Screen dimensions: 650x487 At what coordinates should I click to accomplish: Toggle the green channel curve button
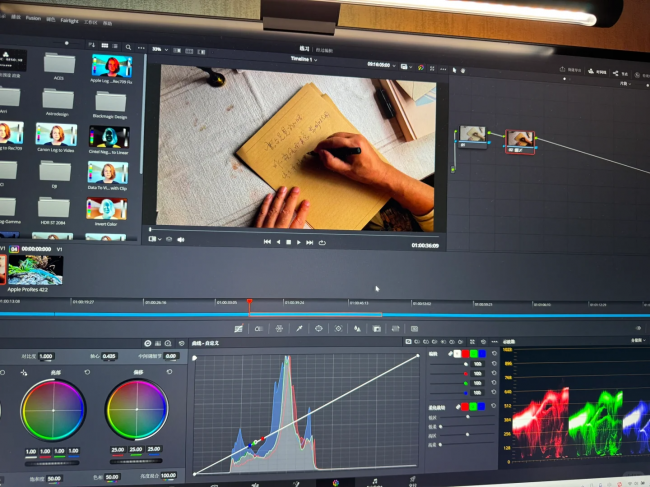click(473, 354)
